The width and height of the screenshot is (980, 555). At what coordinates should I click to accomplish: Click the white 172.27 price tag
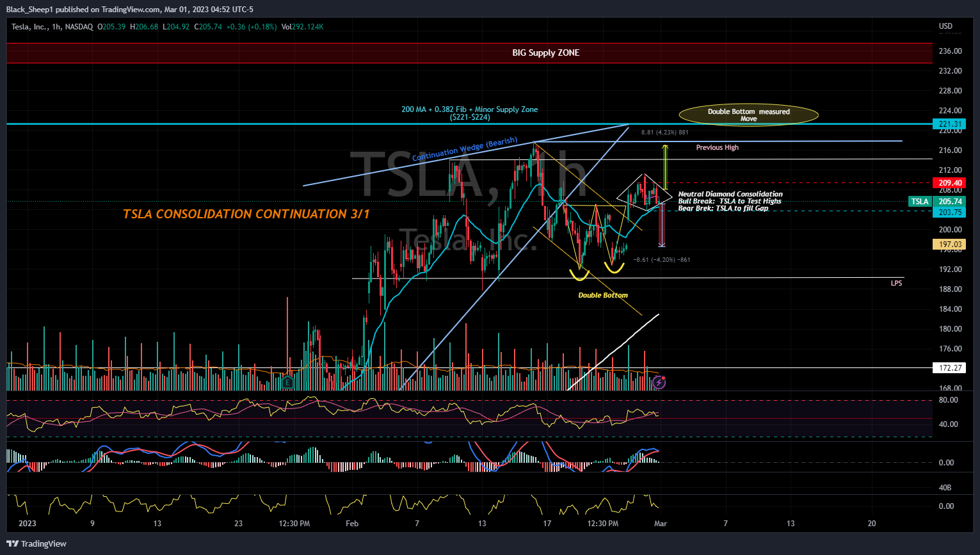[950, 368]
